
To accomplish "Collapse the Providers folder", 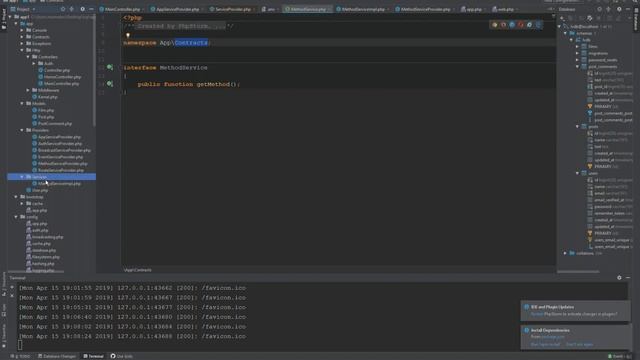I will (x=22, y=130).
